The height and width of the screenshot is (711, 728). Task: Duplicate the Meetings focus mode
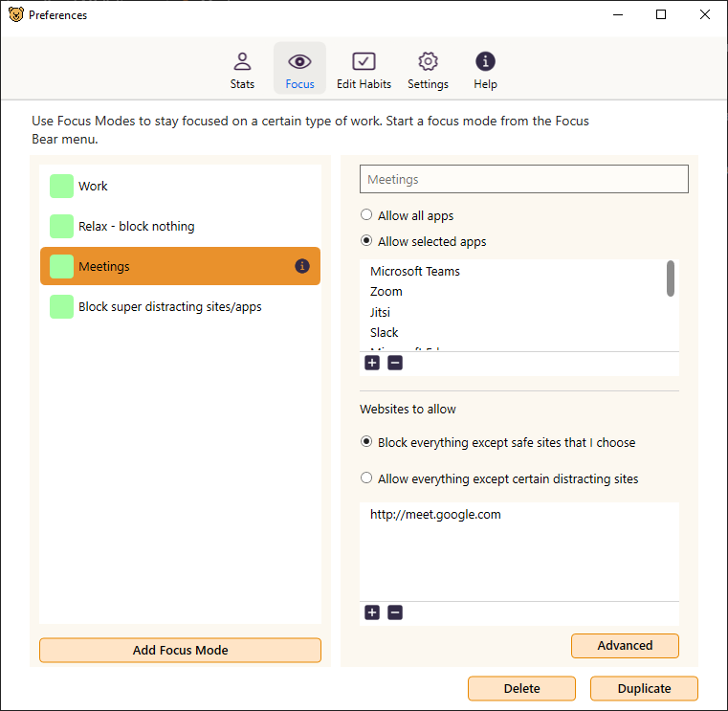pos(644,689)
